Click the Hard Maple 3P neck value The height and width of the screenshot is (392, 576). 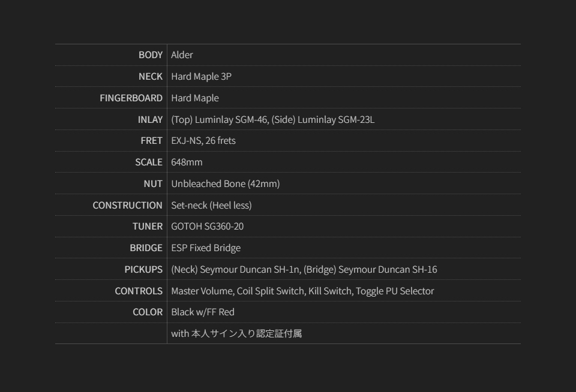[201, 77]
